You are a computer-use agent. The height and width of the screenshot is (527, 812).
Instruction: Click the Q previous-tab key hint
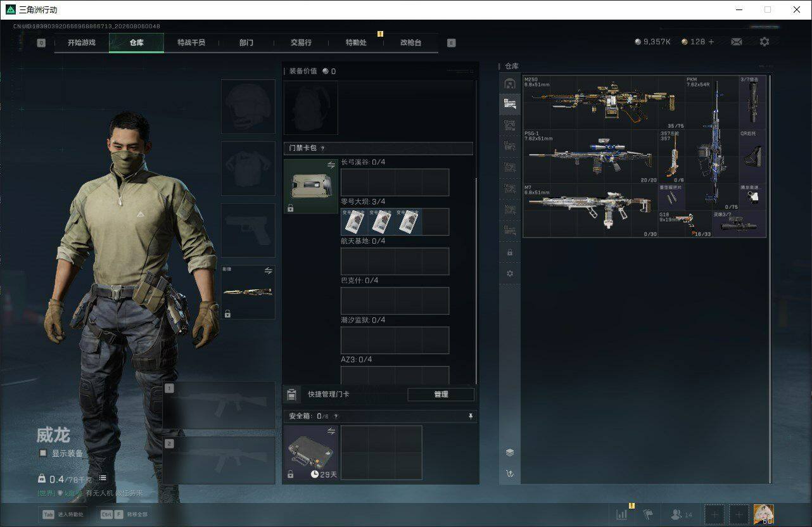[41, 43]
